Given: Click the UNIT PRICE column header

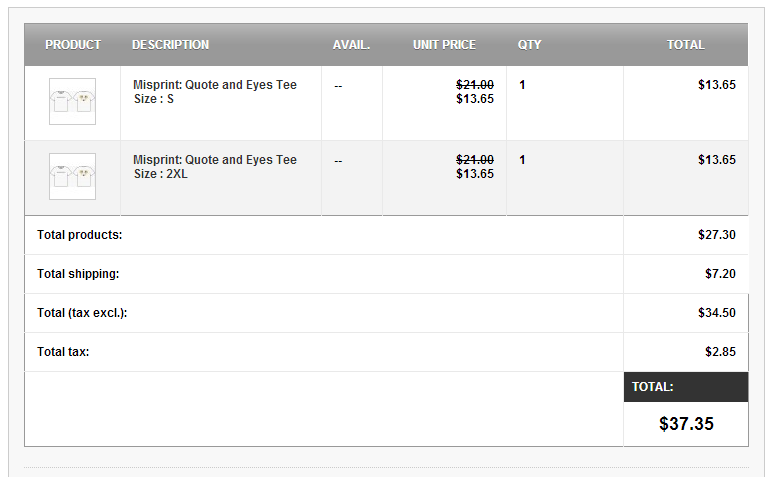Looking at the screenshot, I should [444, 45].
